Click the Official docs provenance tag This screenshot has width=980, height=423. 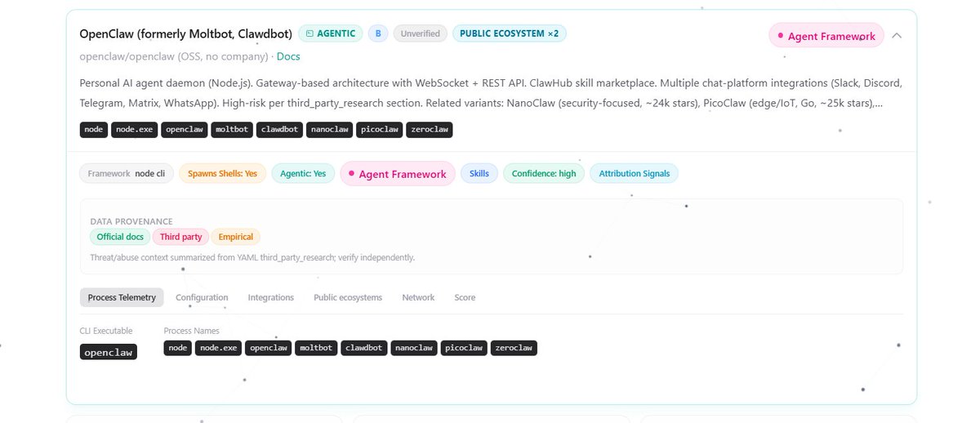click(120, 237)
